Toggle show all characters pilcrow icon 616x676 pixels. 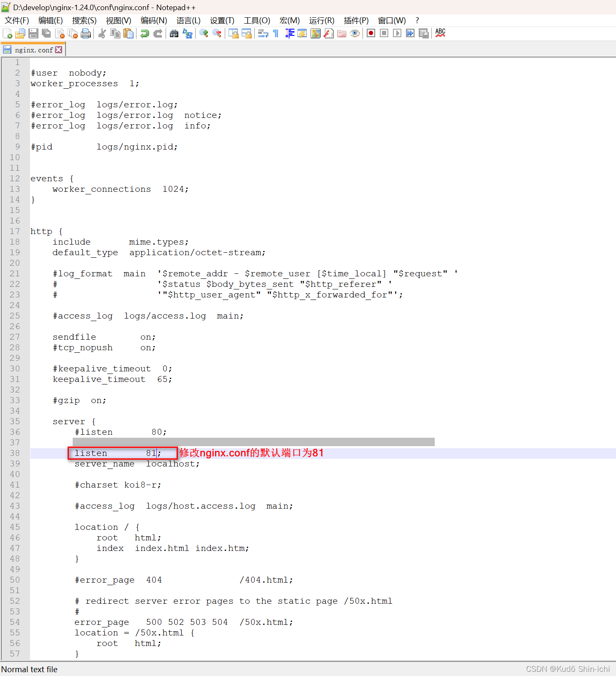point(276,33)
